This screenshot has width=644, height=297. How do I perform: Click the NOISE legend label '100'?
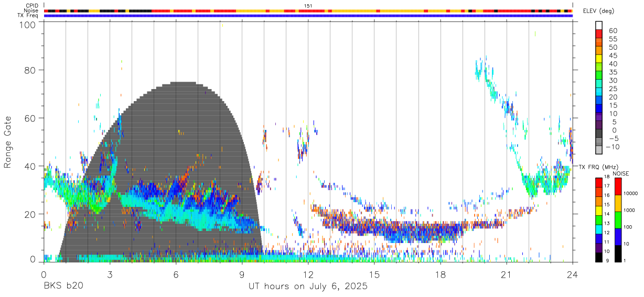click(627, 227)
